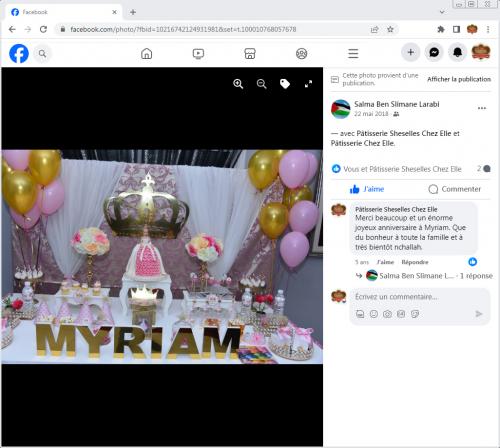Zoom in on the photo

[x=238, y=84]
